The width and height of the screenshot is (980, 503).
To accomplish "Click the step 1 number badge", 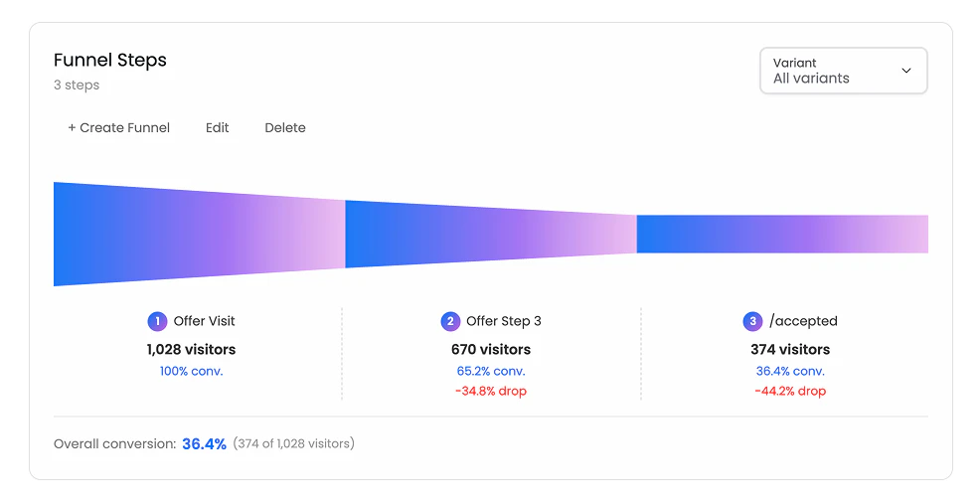I will click(157, 321).
